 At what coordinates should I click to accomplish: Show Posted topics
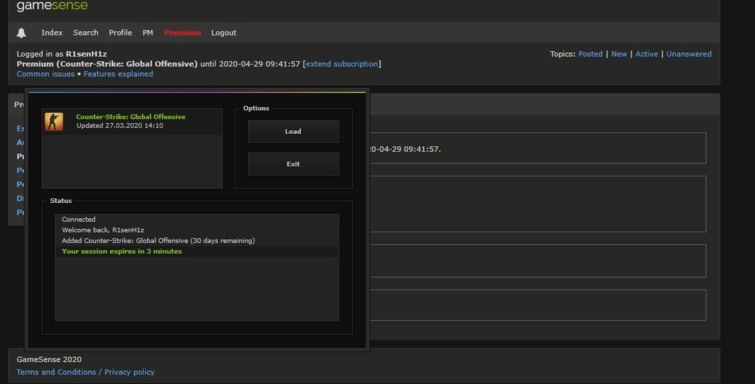[x=590, y=54]
